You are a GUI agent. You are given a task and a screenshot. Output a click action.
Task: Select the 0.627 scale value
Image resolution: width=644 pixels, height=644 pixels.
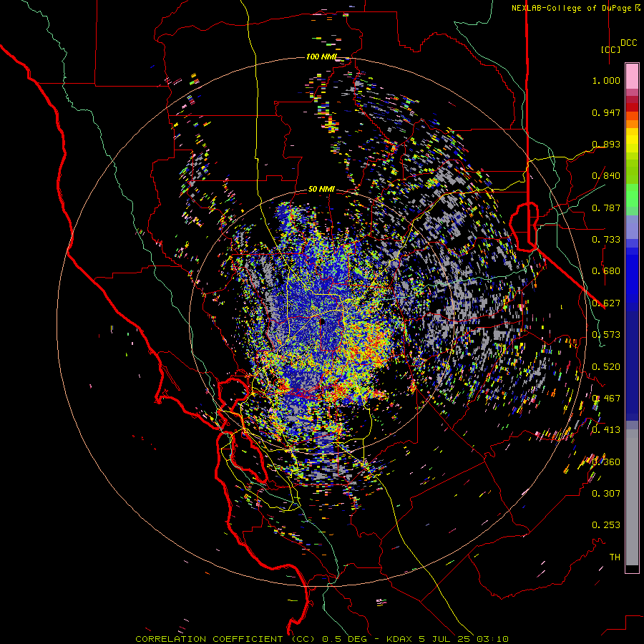[606, 303]
